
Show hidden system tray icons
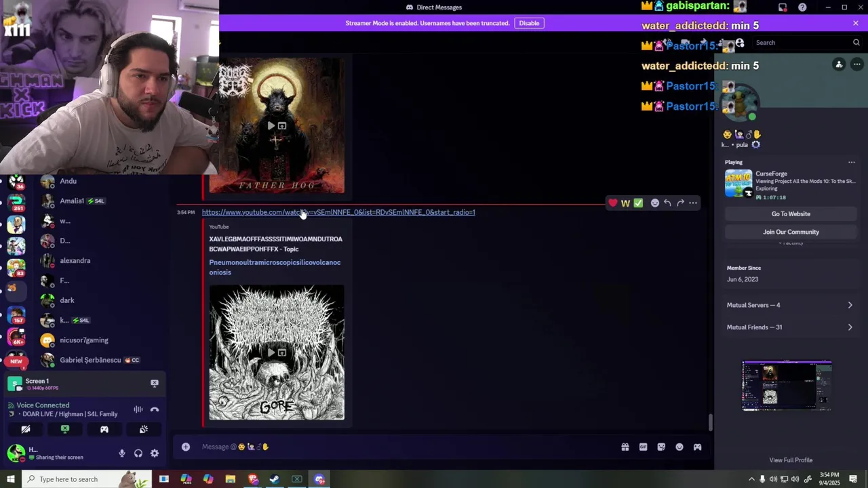[x=751, y=479]
